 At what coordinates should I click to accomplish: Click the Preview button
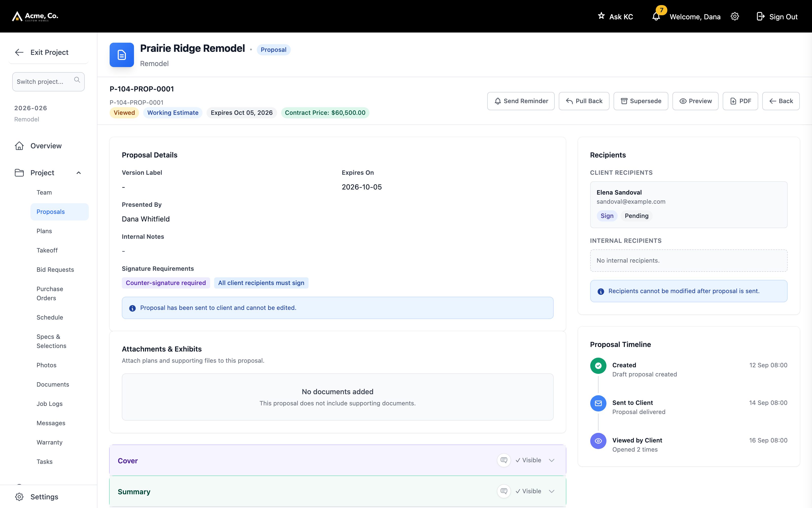pyautogui.click(x=695, y=101)
